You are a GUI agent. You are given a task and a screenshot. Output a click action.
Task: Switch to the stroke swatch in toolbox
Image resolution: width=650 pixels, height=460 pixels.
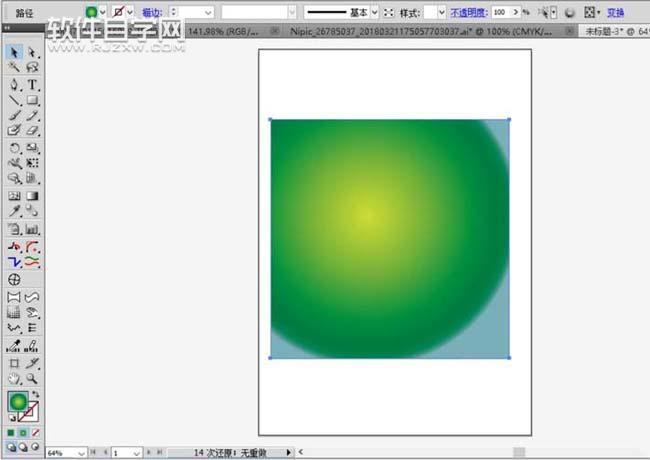point(31,410)
